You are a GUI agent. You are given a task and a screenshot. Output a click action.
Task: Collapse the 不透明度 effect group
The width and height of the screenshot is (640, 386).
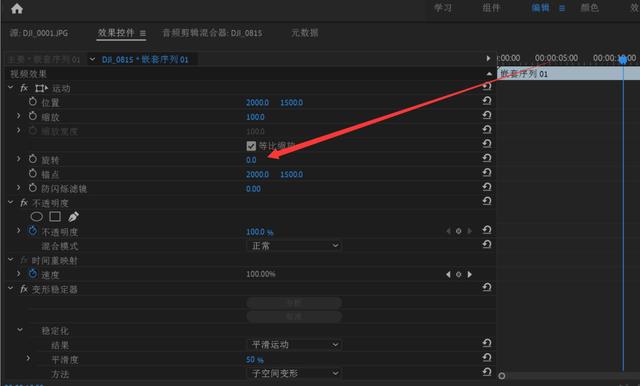pyautogui.click(x=11, y=202)
